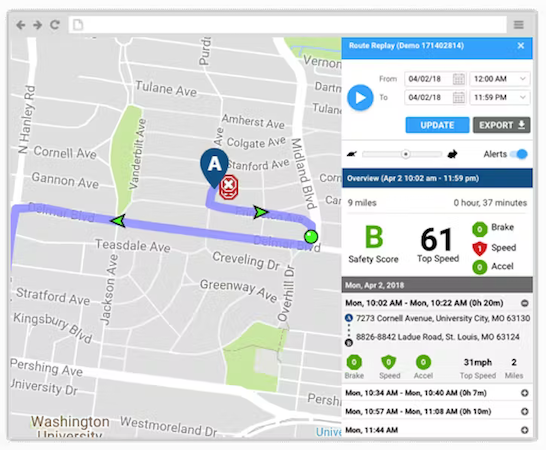Click the page icon in address bar
The width and height of the screenshot is (546, 450).
point(78,25)
